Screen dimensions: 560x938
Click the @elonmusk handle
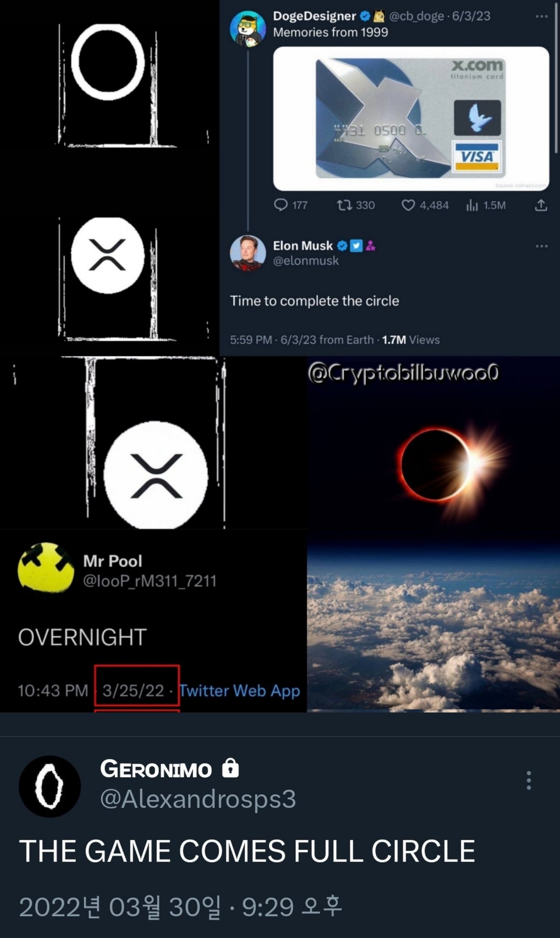click(306, 261)
